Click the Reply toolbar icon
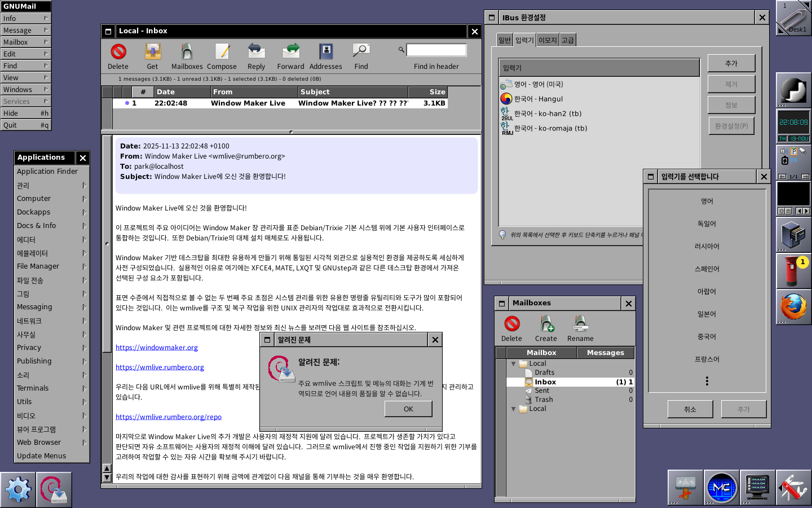Viewport: 812px width, 508px height. tap(256, 52)
